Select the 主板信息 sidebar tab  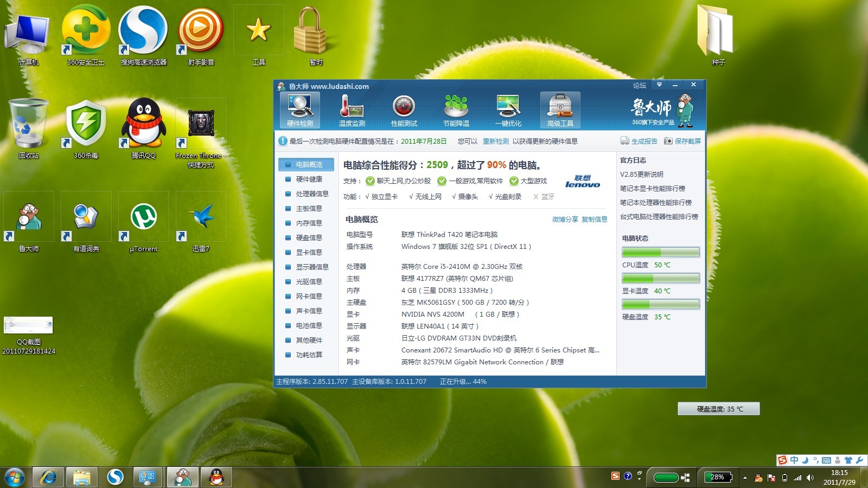[x=306, y=208]
